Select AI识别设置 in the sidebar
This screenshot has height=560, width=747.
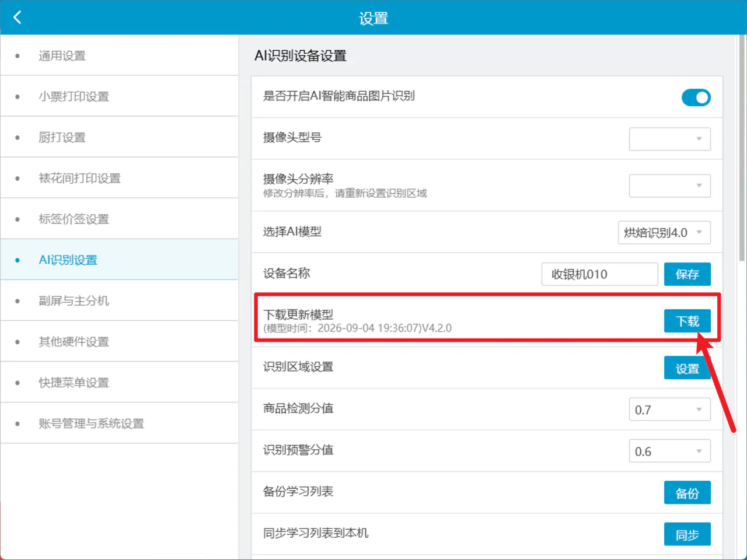[x=119, y=260]
